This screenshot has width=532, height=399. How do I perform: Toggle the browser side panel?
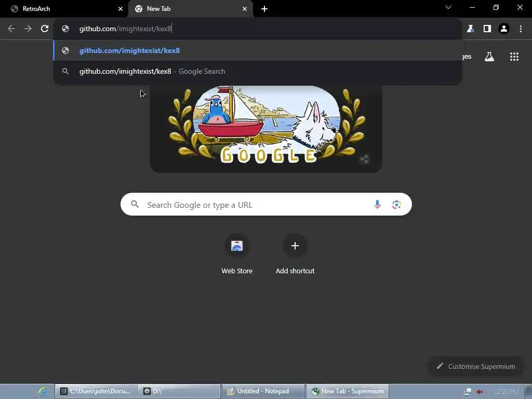[x=487, y=29]
